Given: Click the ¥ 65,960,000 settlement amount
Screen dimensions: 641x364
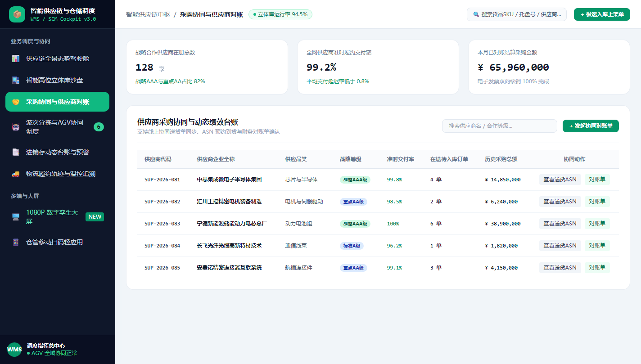Looking at the screenshot, I should [x=513, y=67].
